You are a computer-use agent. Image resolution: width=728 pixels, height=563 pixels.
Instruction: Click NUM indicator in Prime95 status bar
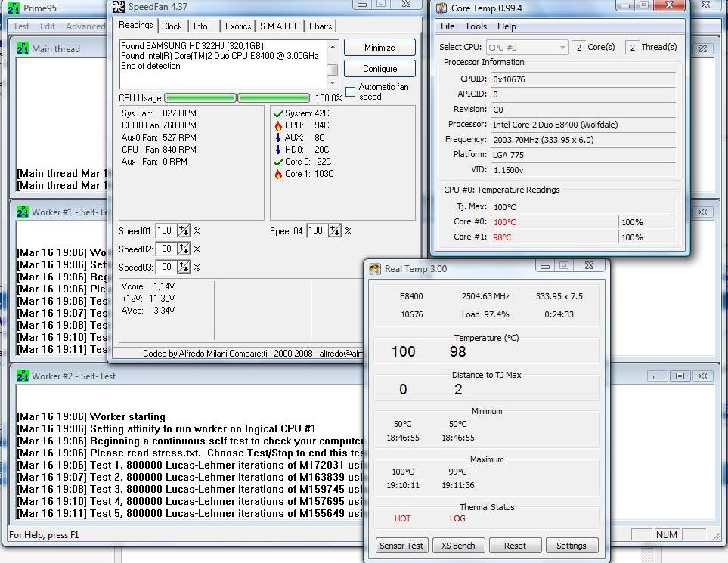(666, 535)
